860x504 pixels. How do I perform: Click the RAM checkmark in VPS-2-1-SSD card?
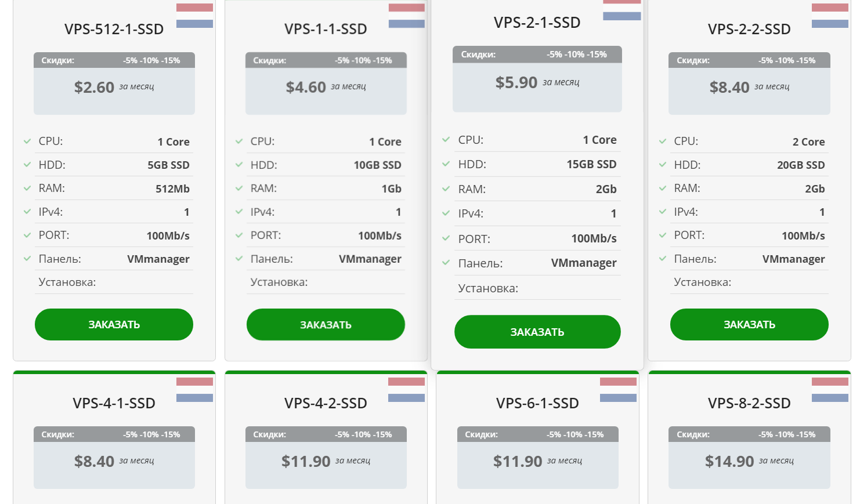(446, 189)
